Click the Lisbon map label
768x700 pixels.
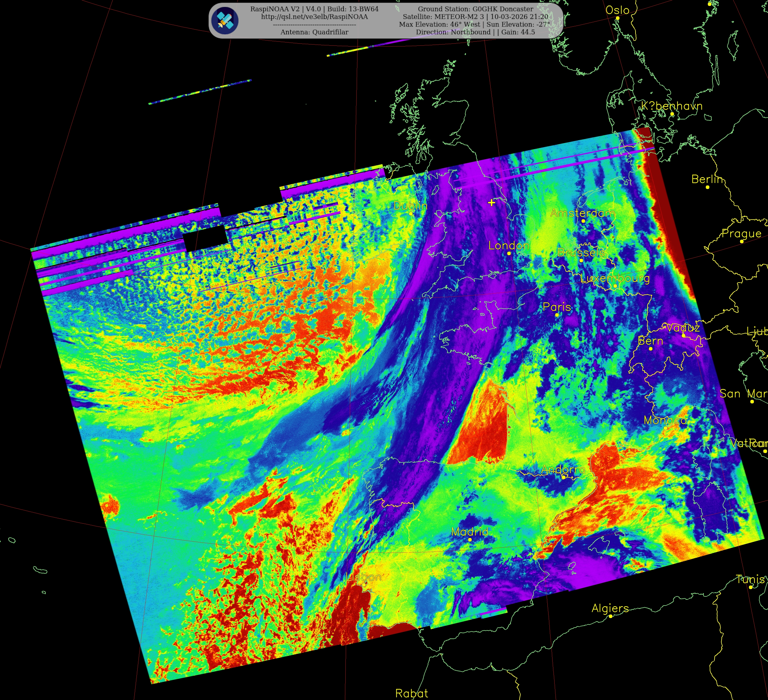(364, 577)
